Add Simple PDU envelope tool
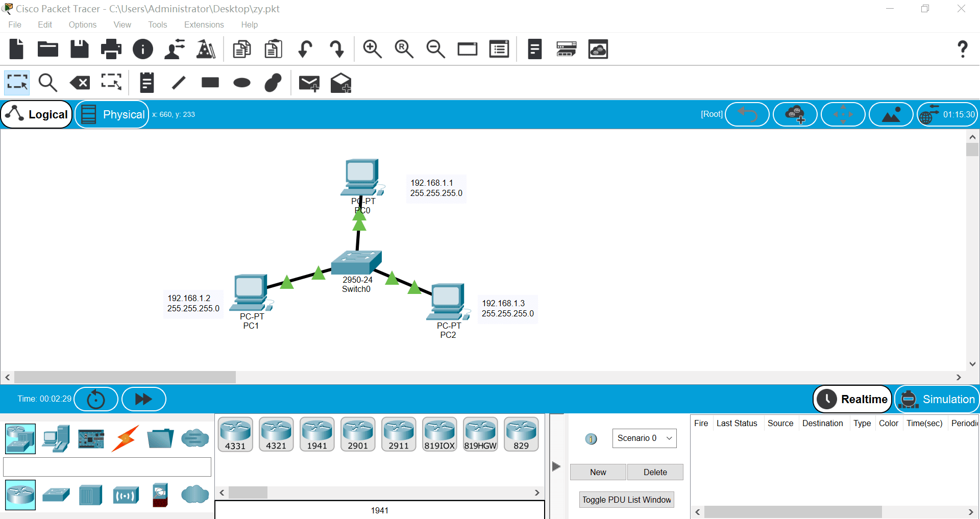 pos(309,83)
